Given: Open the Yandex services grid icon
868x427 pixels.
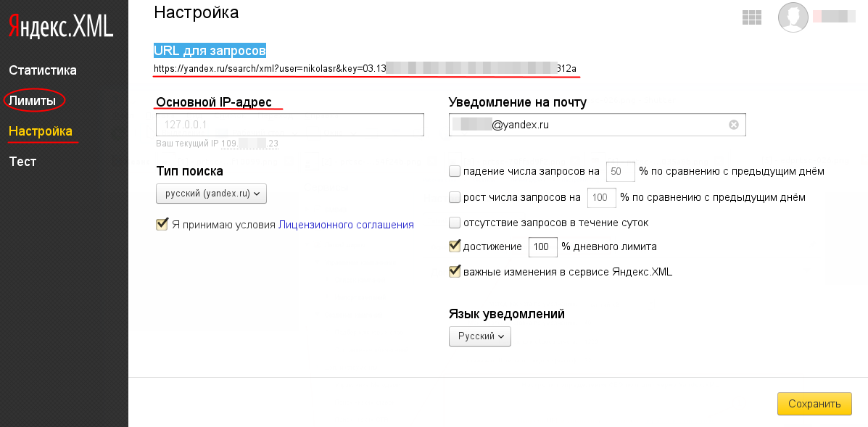Looking at the screenshot, I should pos(752,17).
